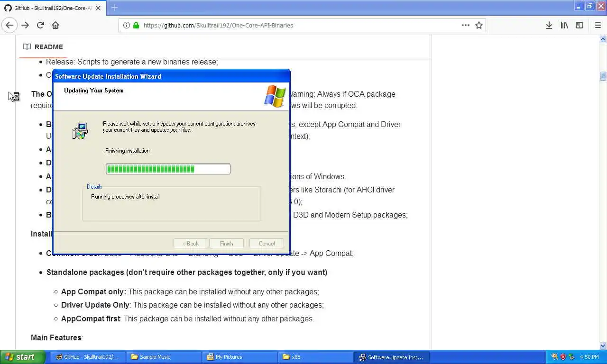
Task: Click 'AppCompat first' list item
Action: (187, 319)
